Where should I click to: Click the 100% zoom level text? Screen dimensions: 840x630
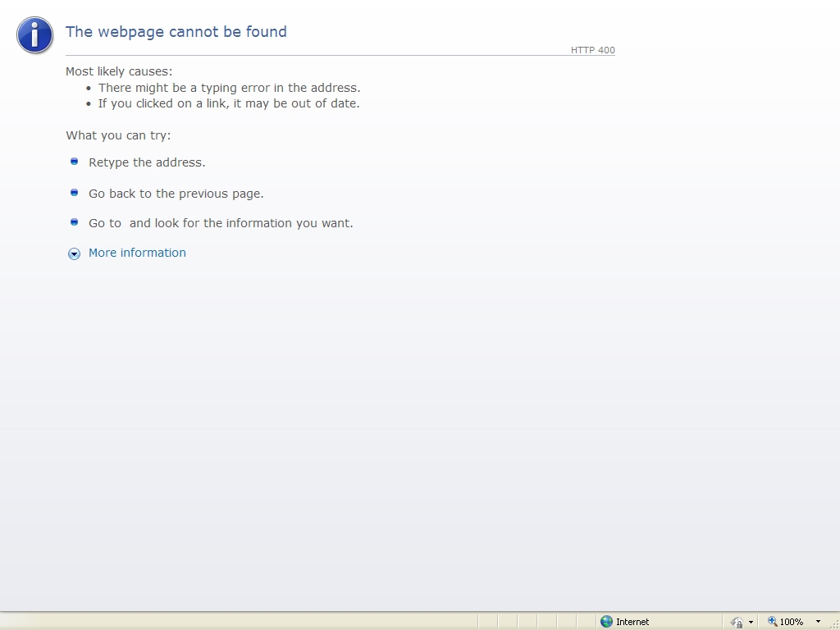click(792, 622)
